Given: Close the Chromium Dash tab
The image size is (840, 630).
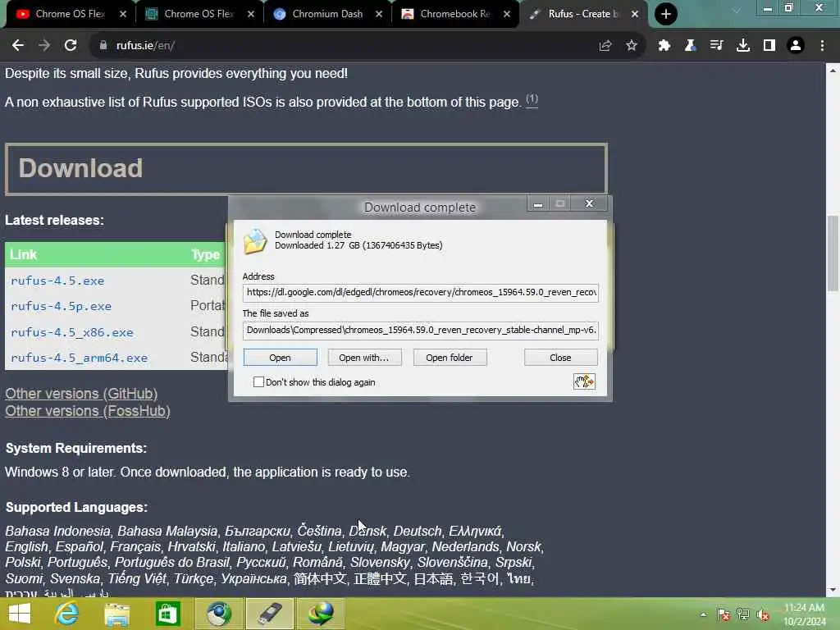Looking at the screenshot, I should pos(379,14).
